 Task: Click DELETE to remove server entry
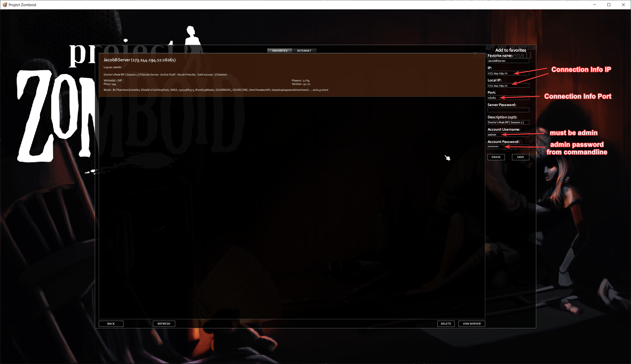pos(446,323)
